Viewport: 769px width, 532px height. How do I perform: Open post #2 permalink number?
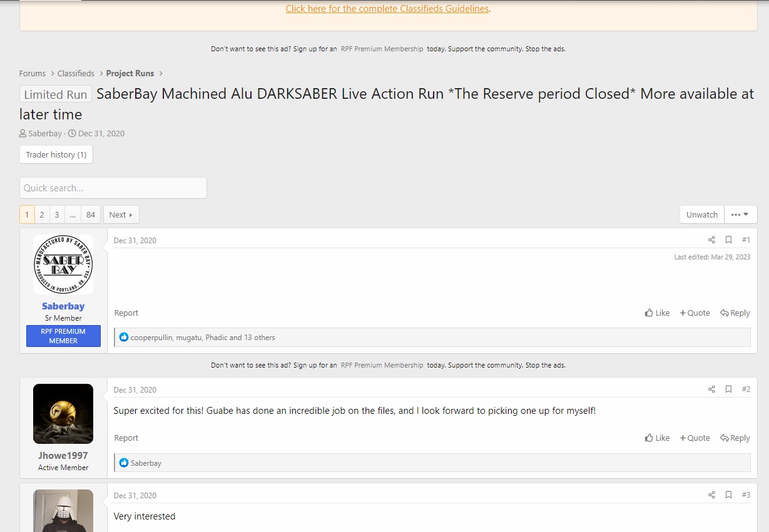[x=746, y=389]
